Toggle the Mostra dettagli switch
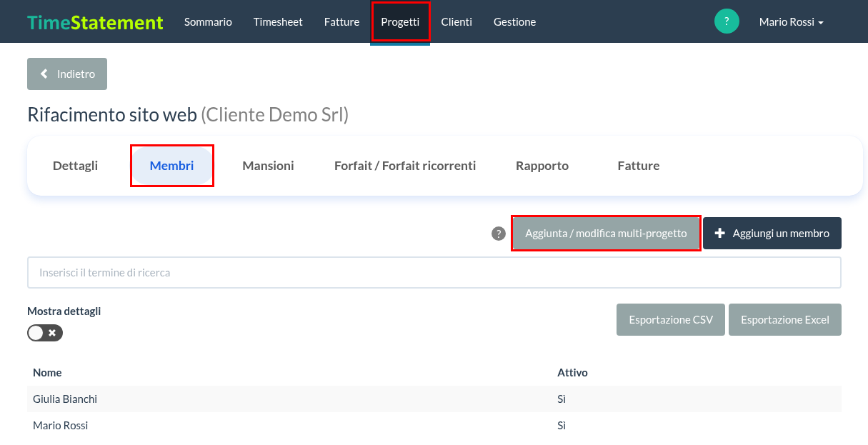This screenshot has height=445, width=868. pos(45,333)
